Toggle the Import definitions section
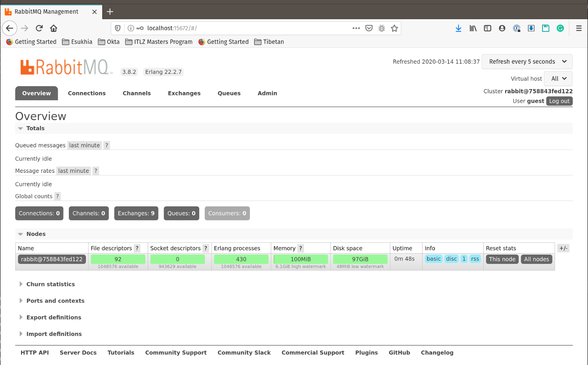 [54, 334]
